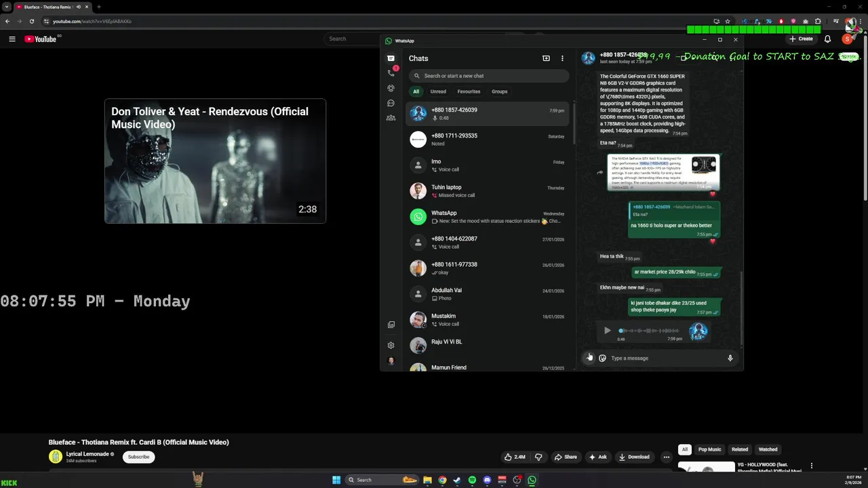Select the Pop Music recommendations chip
The image size is (868, 488).
[x=709, y=449]
